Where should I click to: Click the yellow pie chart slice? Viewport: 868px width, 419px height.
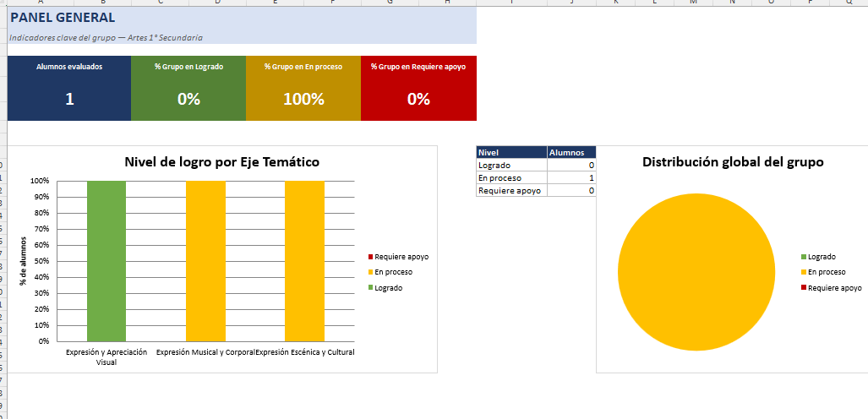point(696,272)
